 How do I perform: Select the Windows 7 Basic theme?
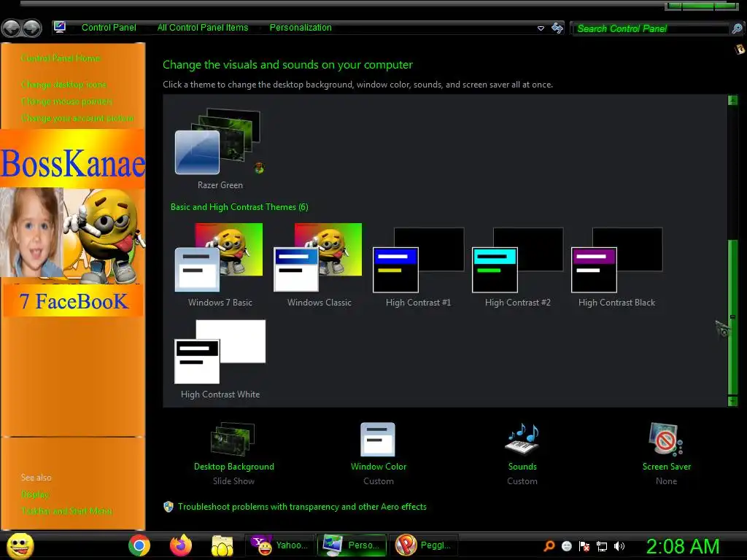pos(220,265)
